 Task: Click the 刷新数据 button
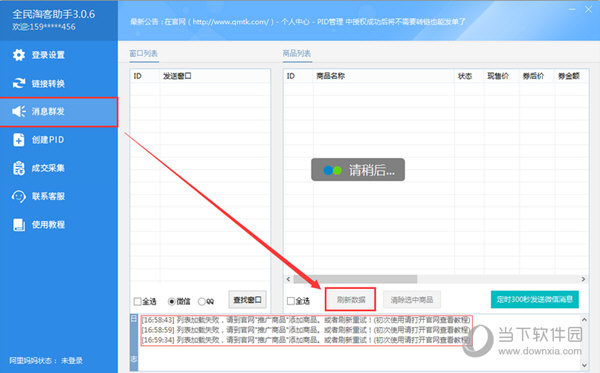[351, 300]
